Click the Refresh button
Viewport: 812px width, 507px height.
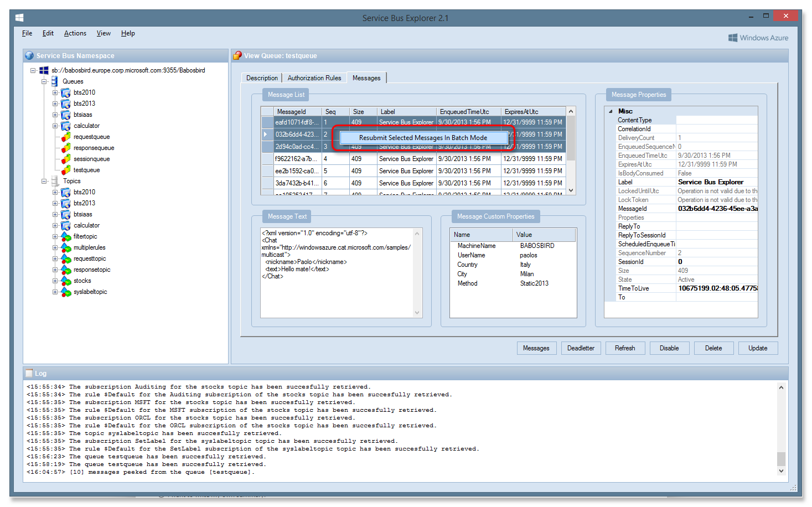tap(625, 348)
